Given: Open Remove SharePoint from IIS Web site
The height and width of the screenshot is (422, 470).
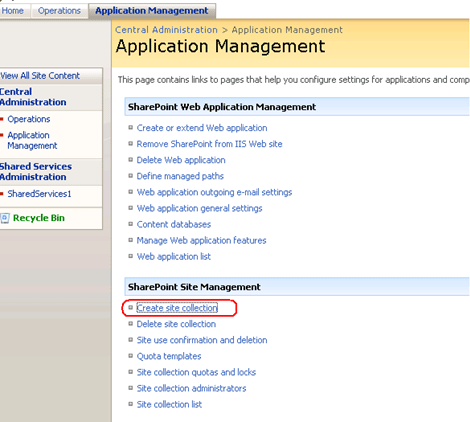Looking at the screenshot, I should pos(209,144).
